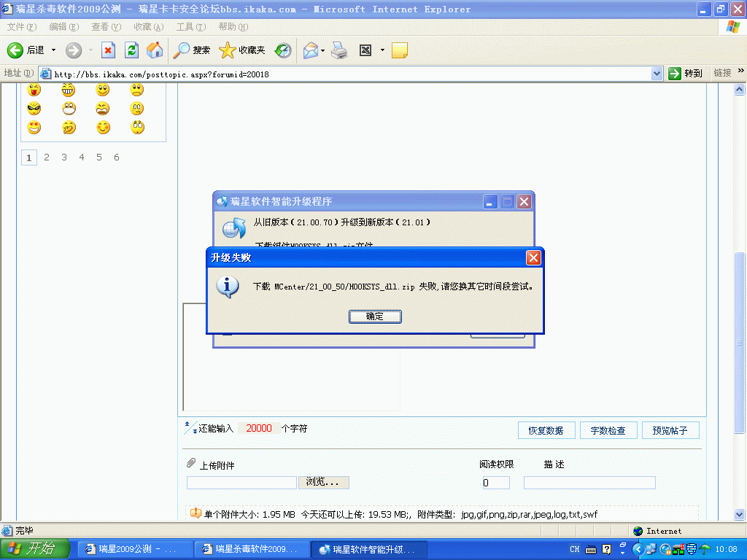Image resolution: width=747 pixels, height=560 pixels.
Task: Click 确定 button in upgrade failed dialog
Action: [x=375, y=316]
